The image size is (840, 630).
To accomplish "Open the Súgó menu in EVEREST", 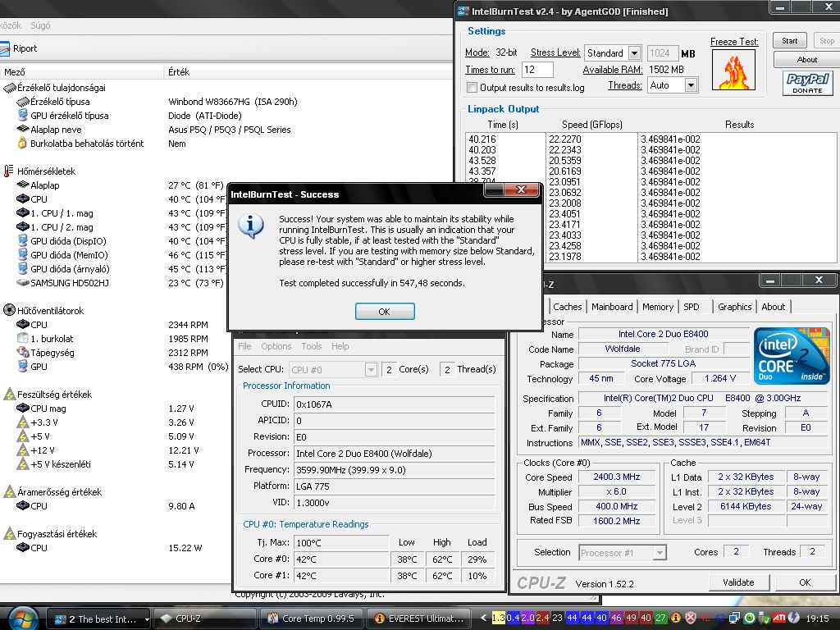I will pyautogui.click(x=40, y=25).
